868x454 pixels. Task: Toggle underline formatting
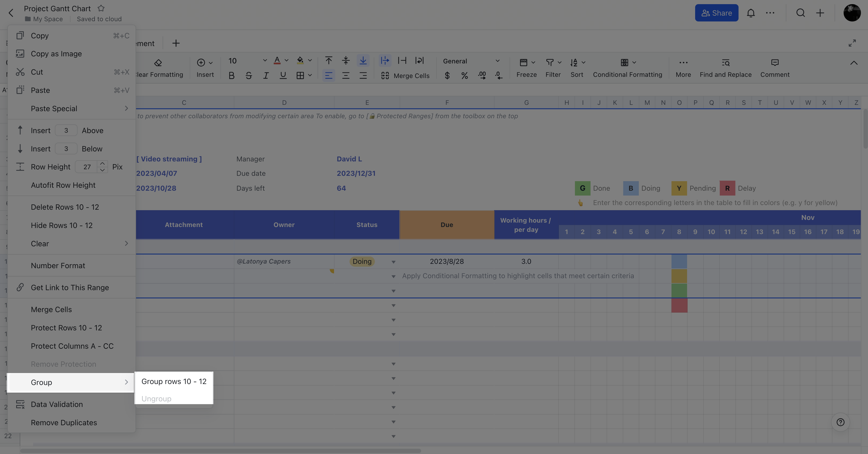click(283, 76)
